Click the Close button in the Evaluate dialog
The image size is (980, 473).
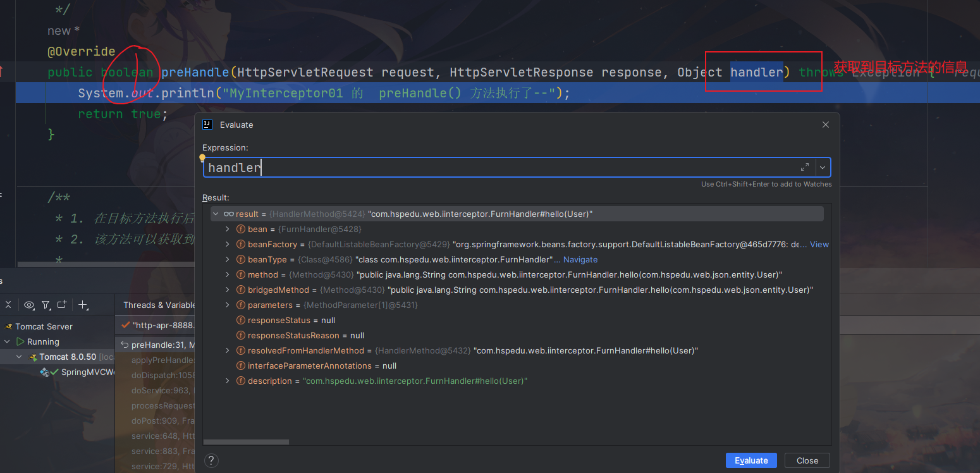807,460
